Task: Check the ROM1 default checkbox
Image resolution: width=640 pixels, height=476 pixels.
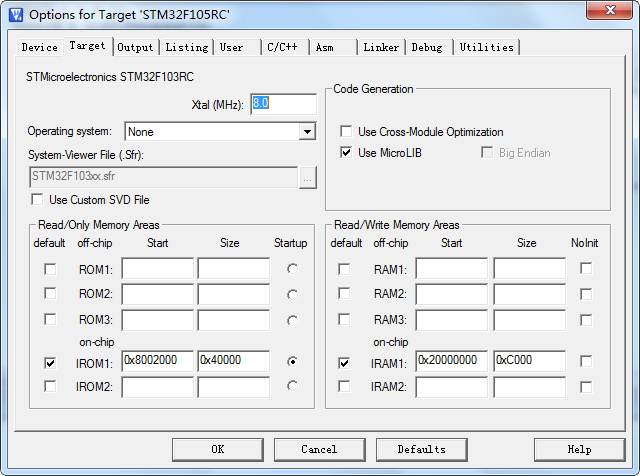Action: click(50, 269)
